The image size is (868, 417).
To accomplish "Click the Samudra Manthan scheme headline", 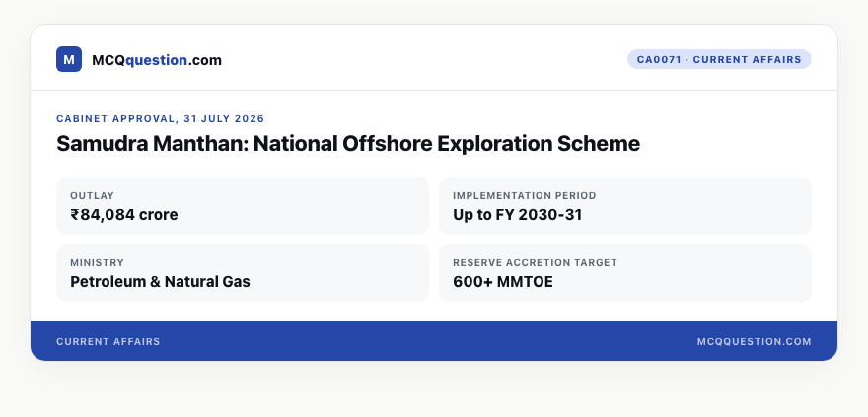I will [x=348, y=144].
